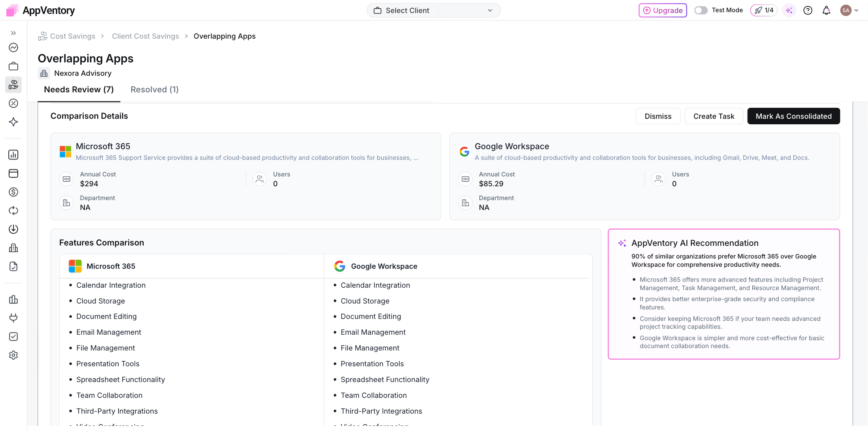Click Department icon in Microsoft 365 card
868x431 pixels.
(x=66, y=203)
